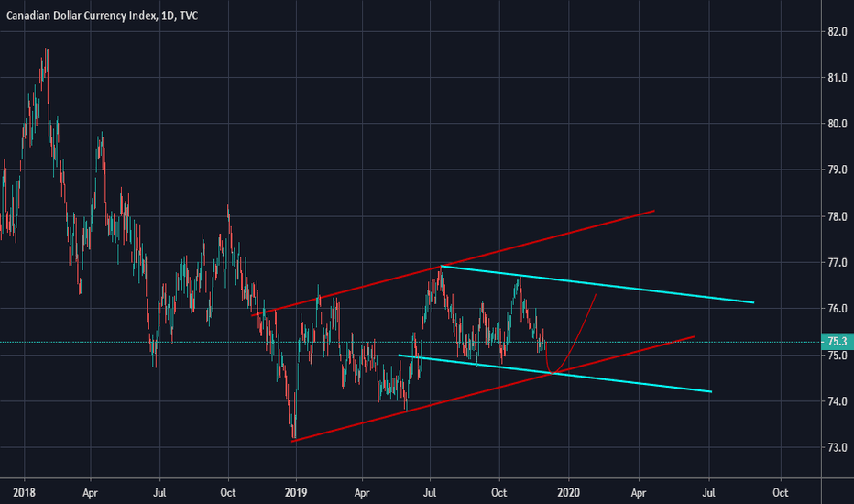The width and height of the screenshot is (854, 504).
Task: Click the 81.0 price axis label
Action: [x=838, y=77]
